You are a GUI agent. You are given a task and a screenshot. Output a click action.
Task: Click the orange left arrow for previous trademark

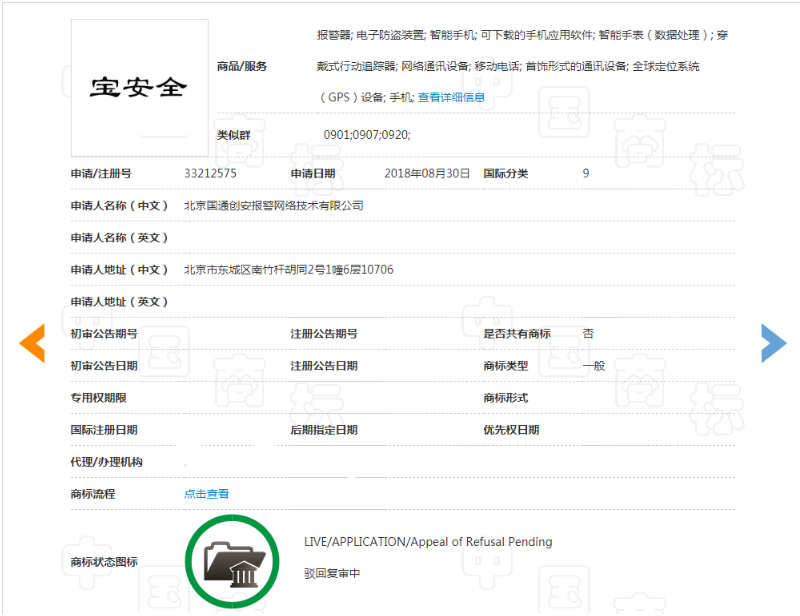[x=32, y=343]
